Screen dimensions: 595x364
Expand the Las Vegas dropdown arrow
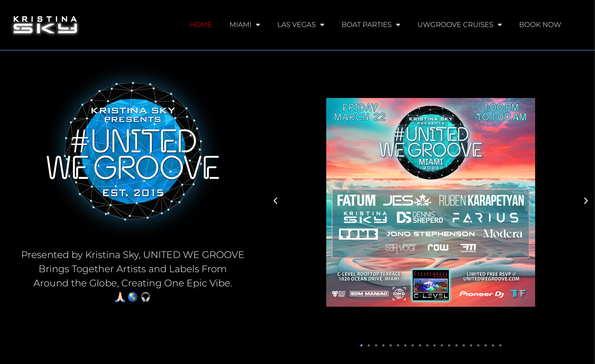[x=322, y=25]
